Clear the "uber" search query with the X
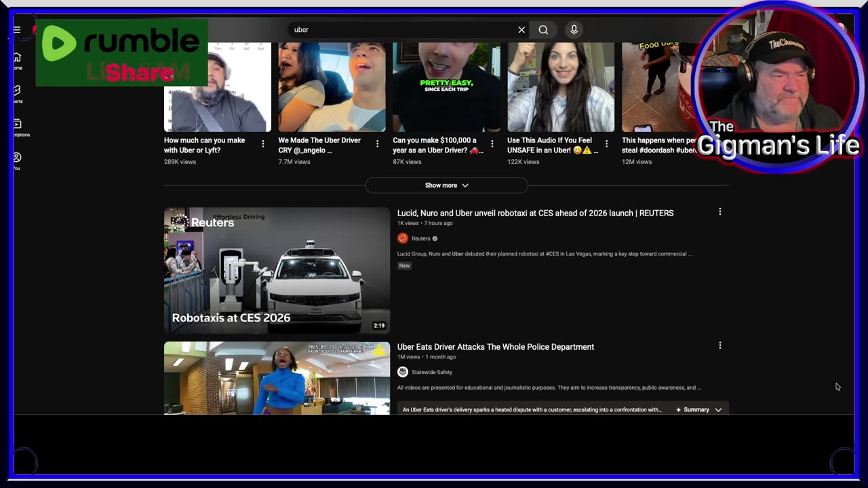This screenshot has width=868, height=488. click(x=521, y=30)
